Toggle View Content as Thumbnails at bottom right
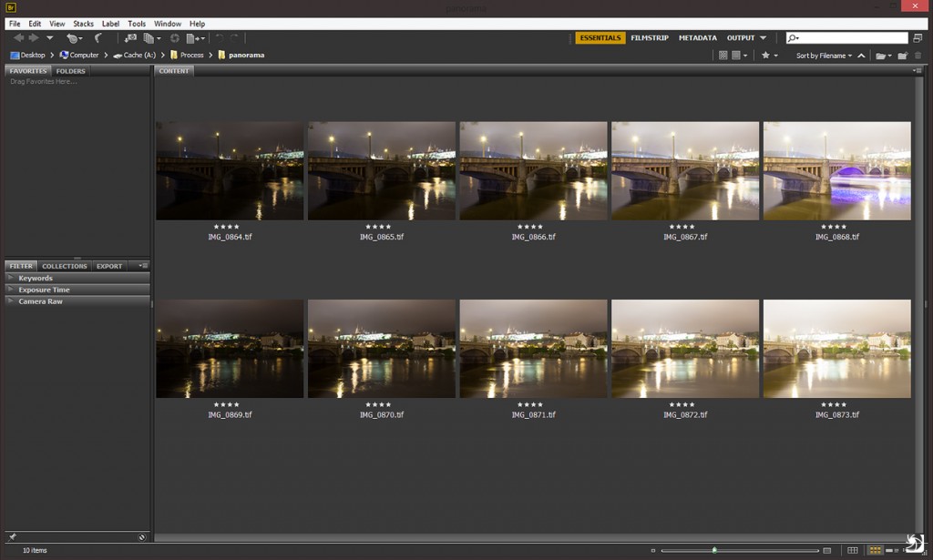 tap(875, 550)
